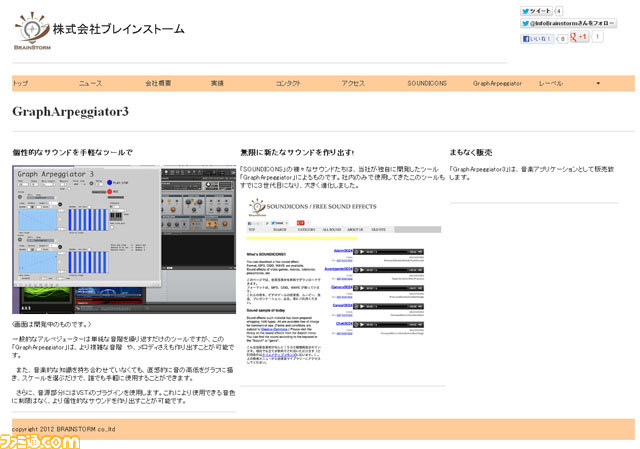Image resolution: width=640 pixels, height=449 pixels.
Task: Click the 株式会社ブレインストーム site title
Action: click(x=118, y=29)
